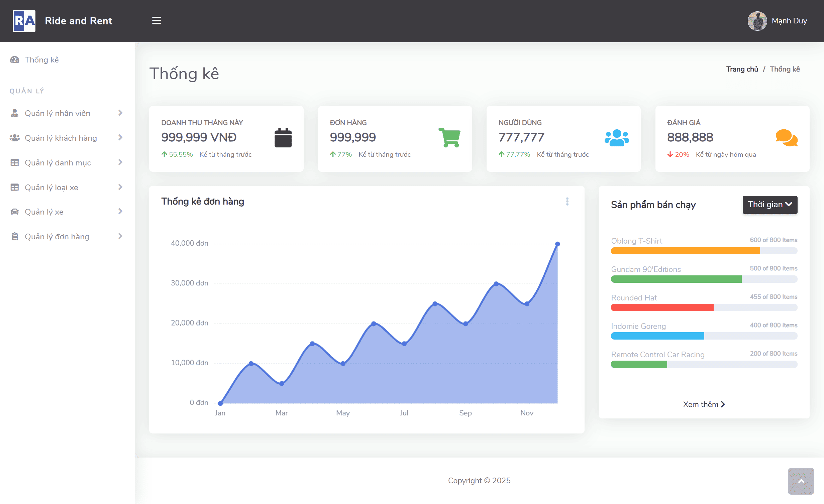824x504 pixels.
Task: Click the 888,888 rating value
Action: click(x=690, y=137)
